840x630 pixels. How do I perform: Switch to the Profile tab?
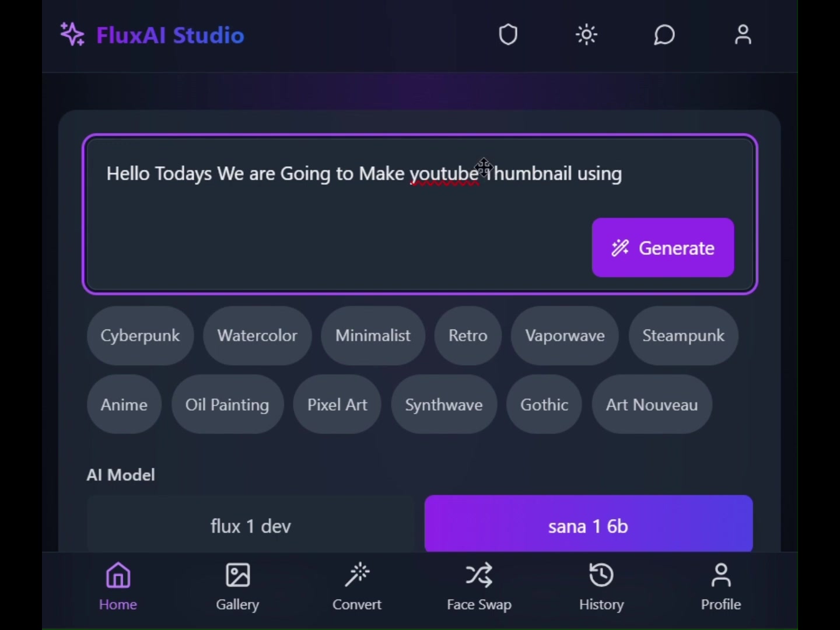click(721, 587)
